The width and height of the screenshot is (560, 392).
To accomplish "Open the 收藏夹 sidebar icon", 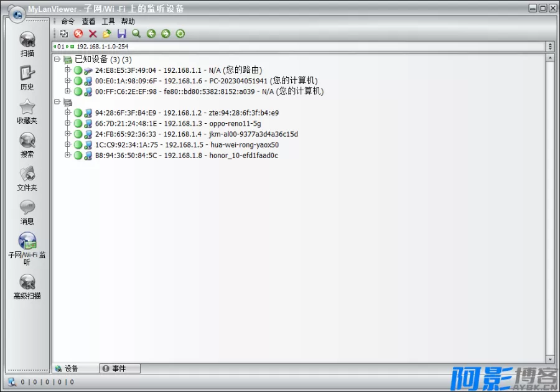I will point(27,111).
